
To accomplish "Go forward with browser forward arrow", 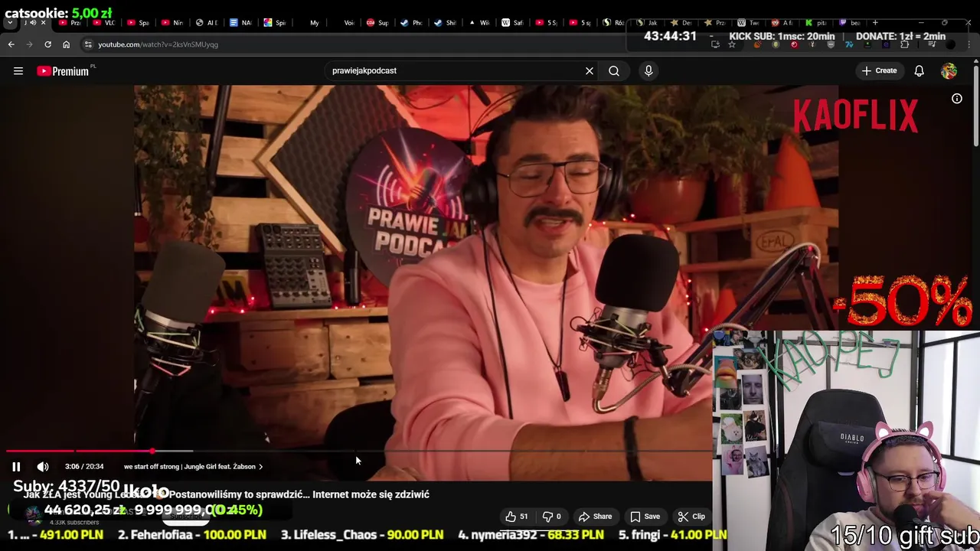I will (x=29, y=44).
